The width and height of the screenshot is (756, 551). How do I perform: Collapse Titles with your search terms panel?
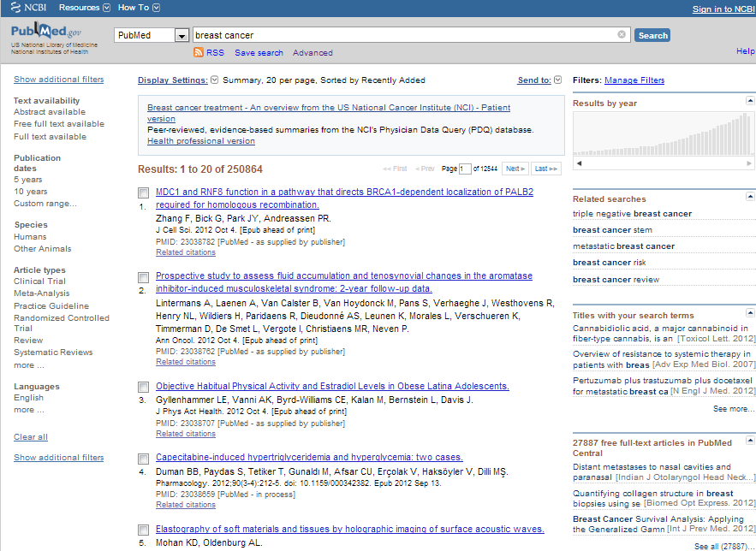click(x=750, y=312)
